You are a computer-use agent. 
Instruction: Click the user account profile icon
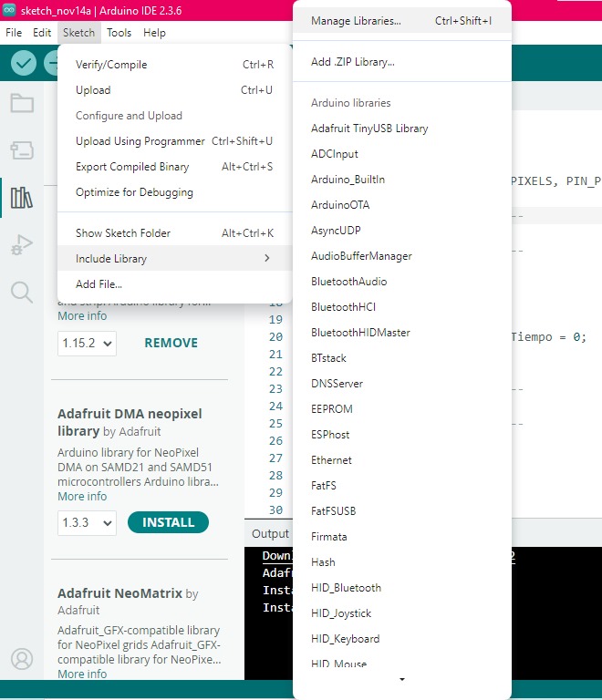point(22,658)
